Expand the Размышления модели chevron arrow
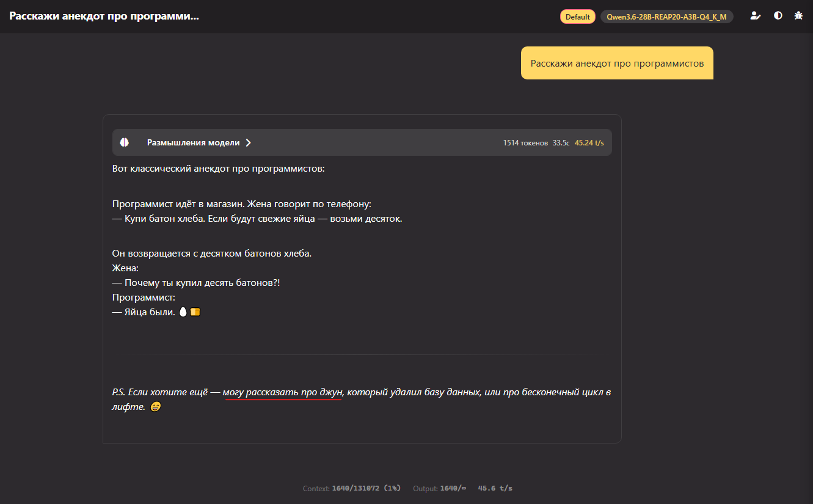Screen dimensions: 813x504 [x=249, y=142]
